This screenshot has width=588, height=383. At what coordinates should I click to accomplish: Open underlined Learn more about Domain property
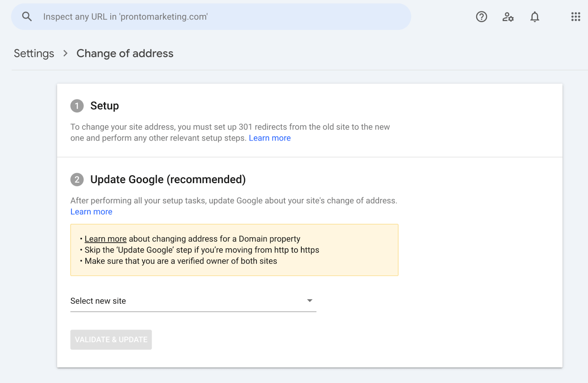[x=105, y=239]
